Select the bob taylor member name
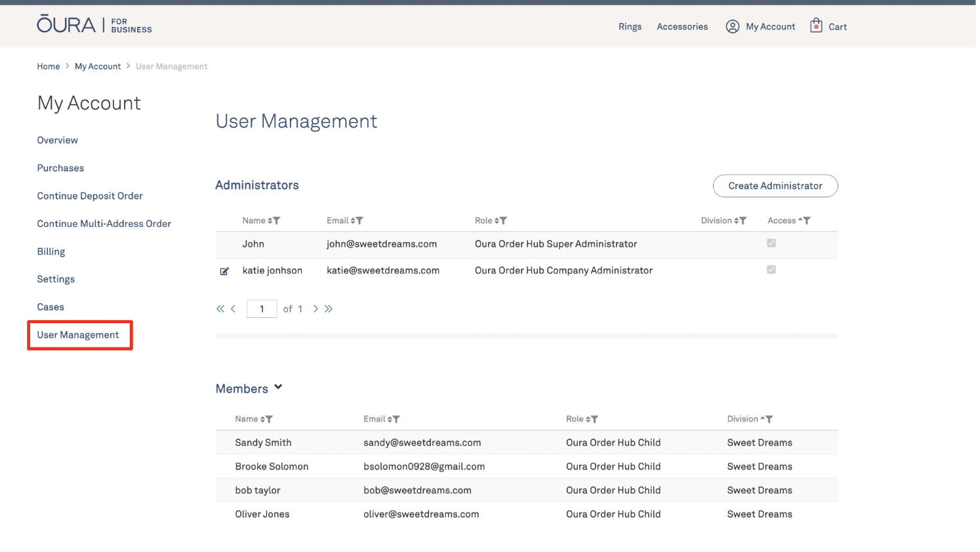This screenshot has height=552, width=980. [x=258, y=490]
